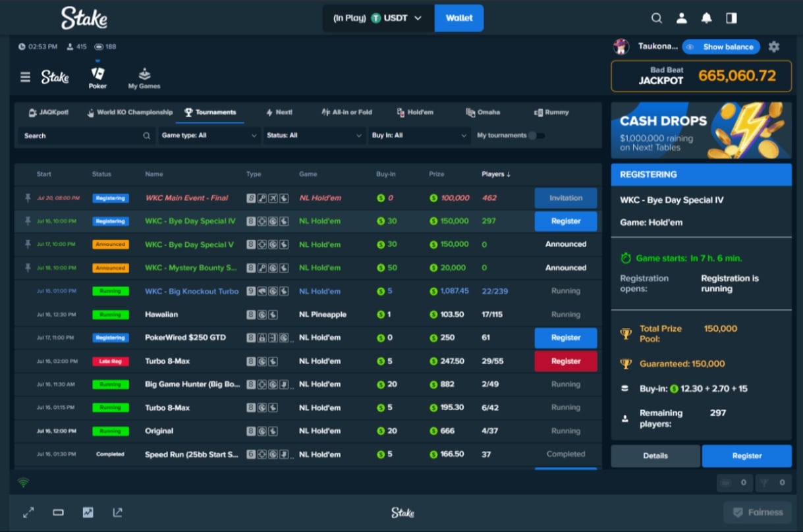The image size is (803, 532).
Task: Open the hamburger menu icon
Action: point(25,77)
